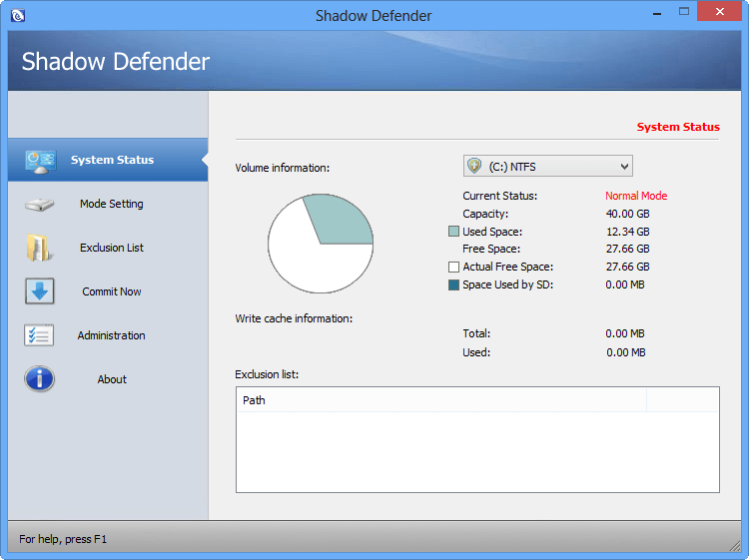Open the Exclusion List section
Image resolution: width=749 pixels, height=560 pixels.
tap(108, 248)
